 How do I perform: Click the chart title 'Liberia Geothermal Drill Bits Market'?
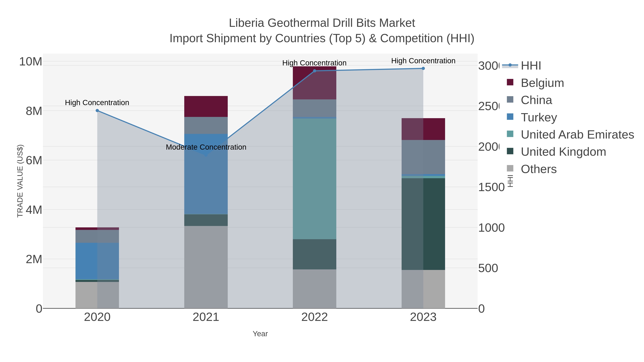322,23
